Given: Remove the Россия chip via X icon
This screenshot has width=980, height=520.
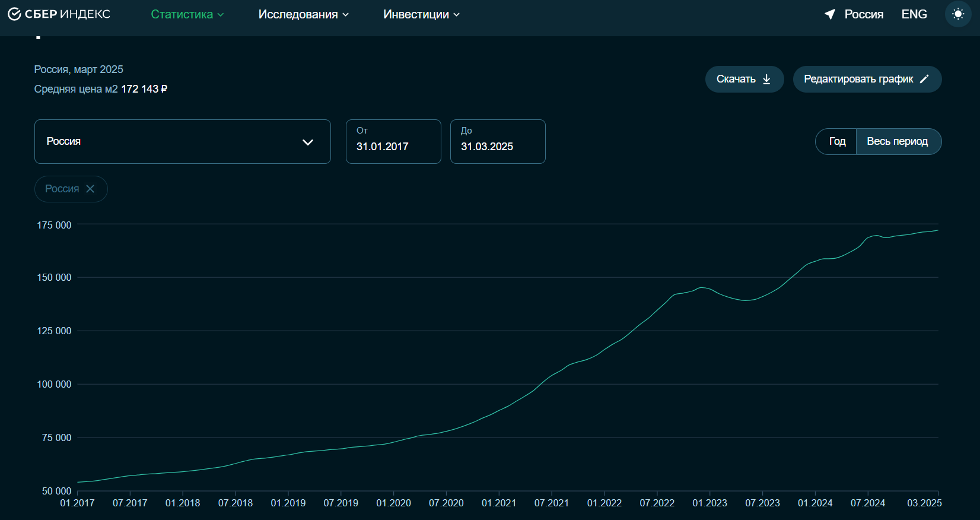Looking at the screenshot, I should (90, 189).
